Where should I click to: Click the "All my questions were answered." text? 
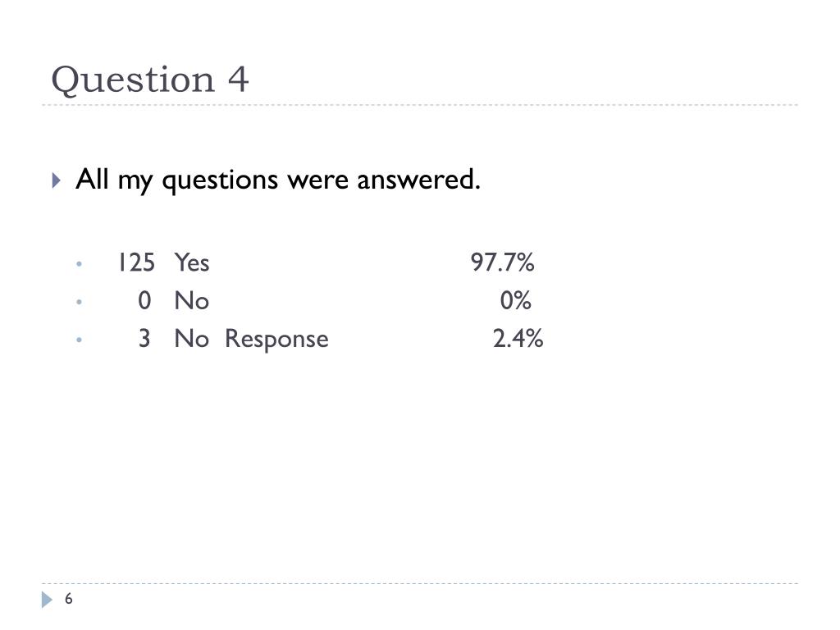point(277,180)
